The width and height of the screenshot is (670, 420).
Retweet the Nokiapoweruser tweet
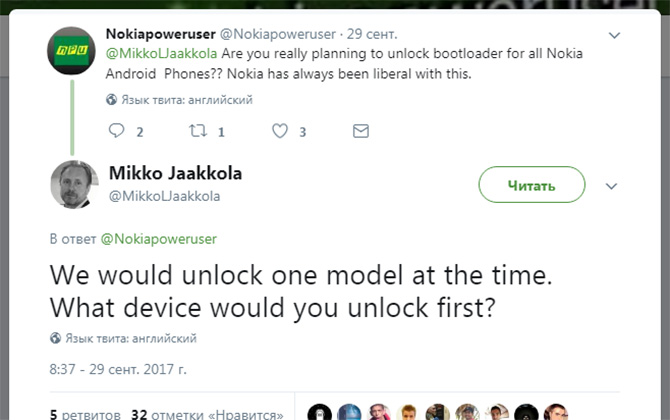[199, 131]
